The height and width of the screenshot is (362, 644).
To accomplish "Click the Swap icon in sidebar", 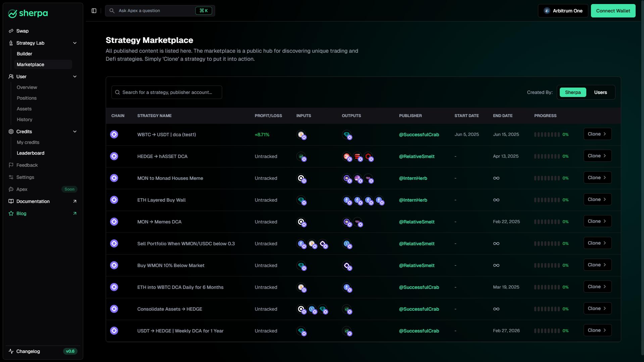I will [11, 31].
